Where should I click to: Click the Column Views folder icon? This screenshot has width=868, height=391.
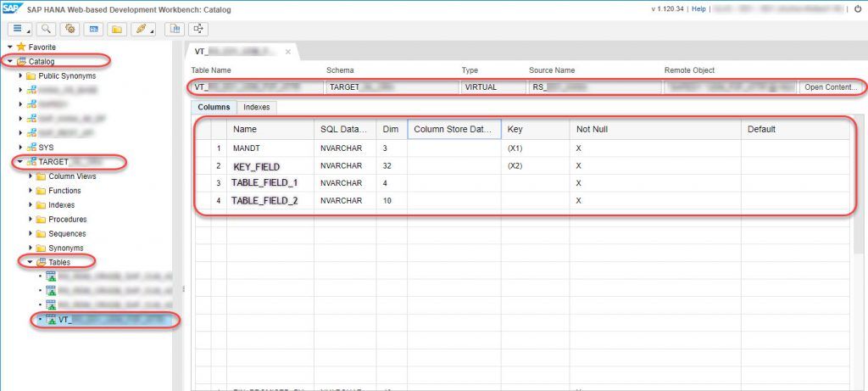coord(41,176)
